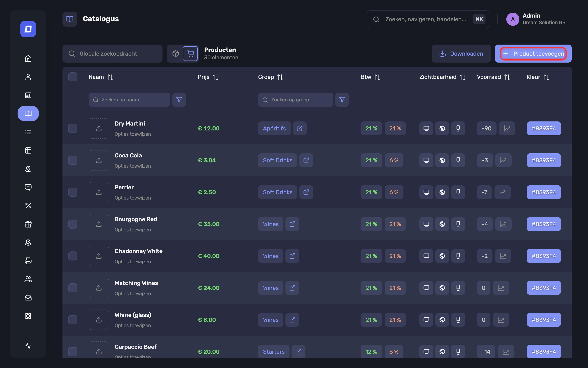This screenshot has width=588, height=368.
Task: Open Apéritifs group external link icon
Action: pos(300,129)
